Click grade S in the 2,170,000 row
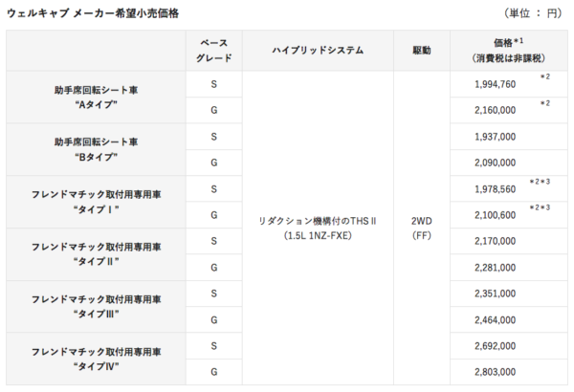574x392 pixels. [213, 241]
